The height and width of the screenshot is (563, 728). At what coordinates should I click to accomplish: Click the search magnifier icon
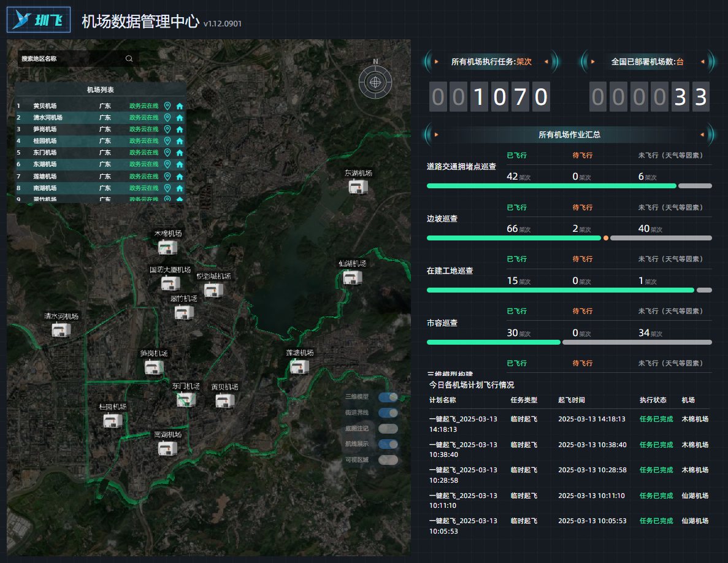[x=129, y=59]
